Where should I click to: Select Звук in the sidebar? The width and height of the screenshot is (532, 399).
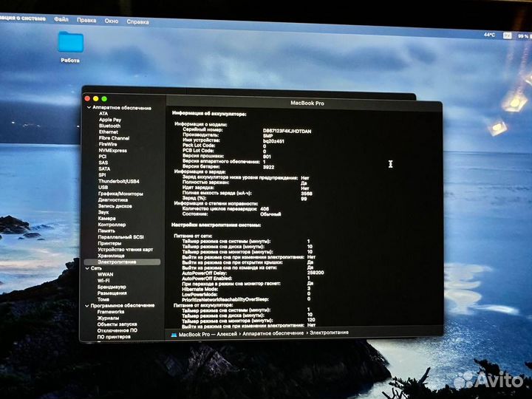(x=103, y=212)
